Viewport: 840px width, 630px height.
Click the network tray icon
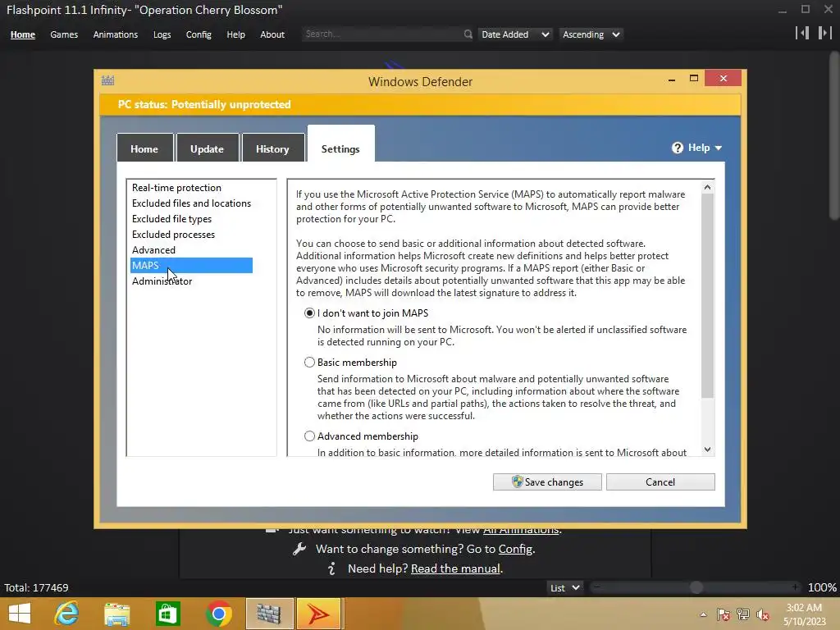pyautogui.click(x=743, y=614)
